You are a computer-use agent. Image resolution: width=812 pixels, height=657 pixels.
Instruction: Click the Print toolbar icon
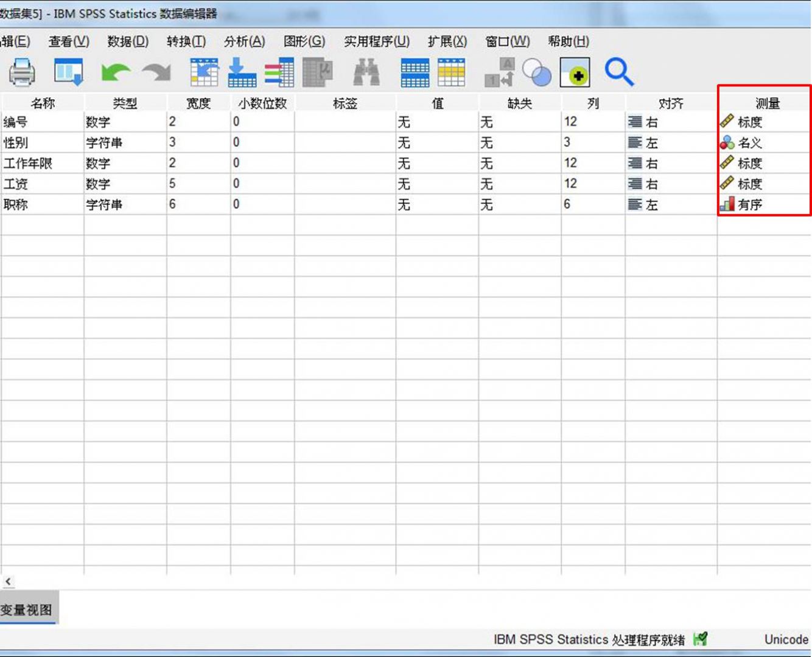[x=23, y=72]
